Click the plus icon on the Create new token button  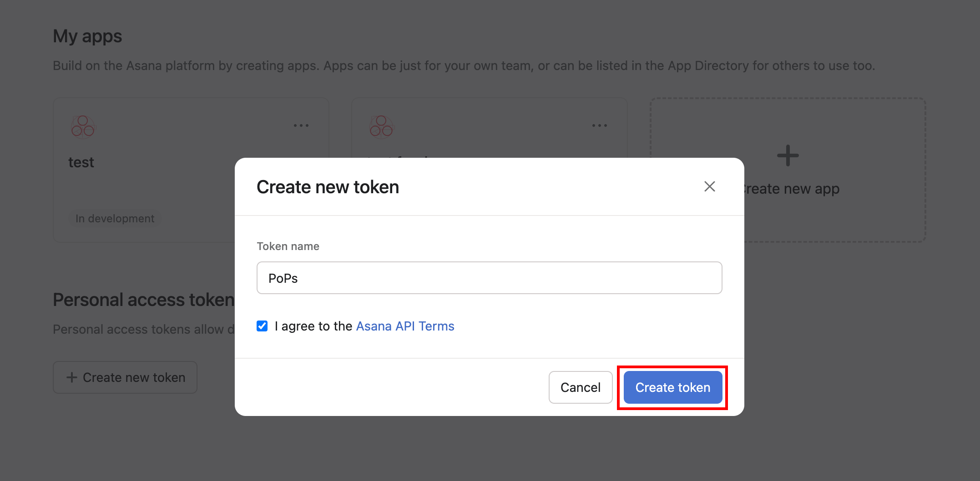[x=72, y=377]
